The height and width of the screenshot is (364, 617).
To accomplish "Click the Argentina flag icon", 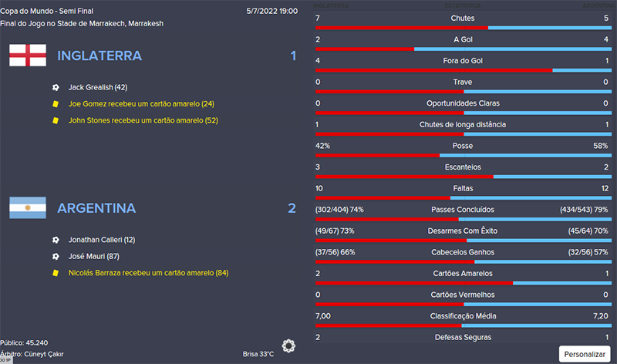I will 27,207.
